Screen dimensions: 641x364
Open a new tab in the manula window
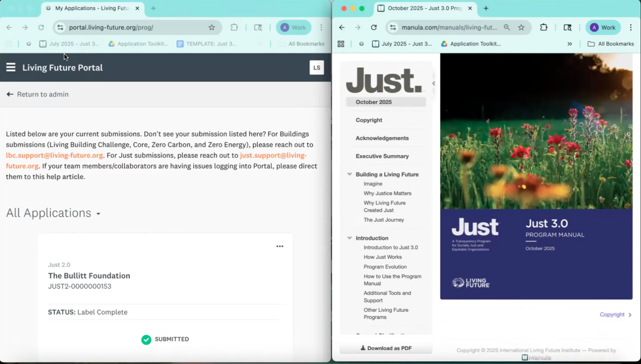tap(486, 8)
